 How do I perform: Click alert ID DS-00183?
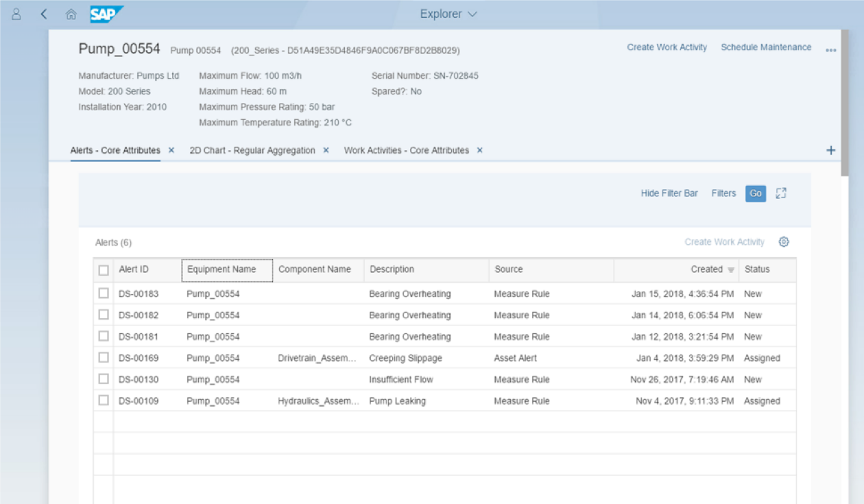click(x=139, y=294)
